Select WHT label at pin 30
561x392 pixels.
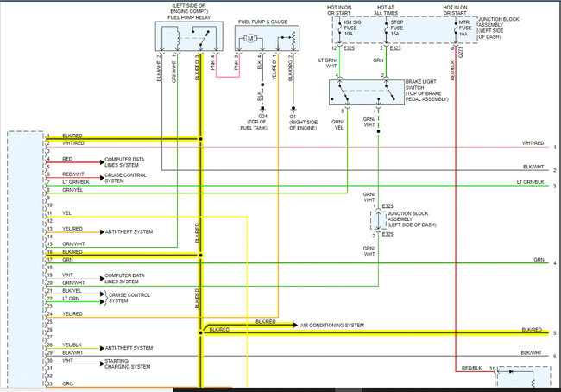67,361
